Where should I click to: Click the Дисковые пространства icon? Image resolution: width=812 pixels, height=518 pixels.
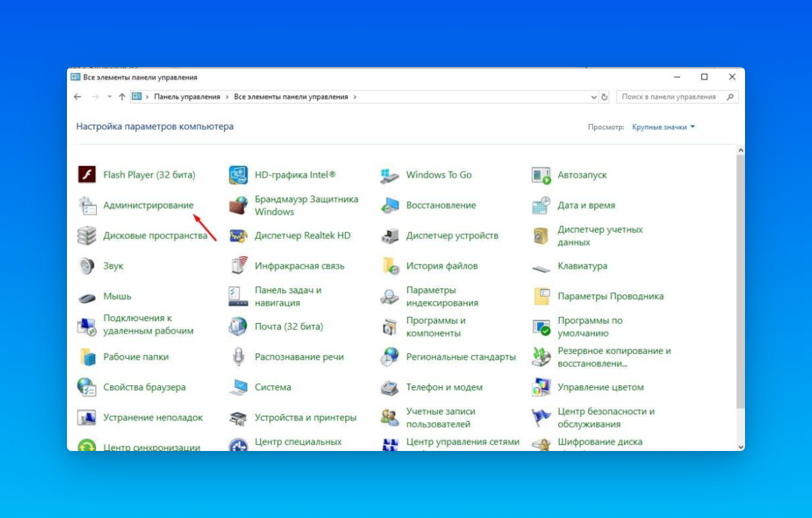click(x=87, y=236)
